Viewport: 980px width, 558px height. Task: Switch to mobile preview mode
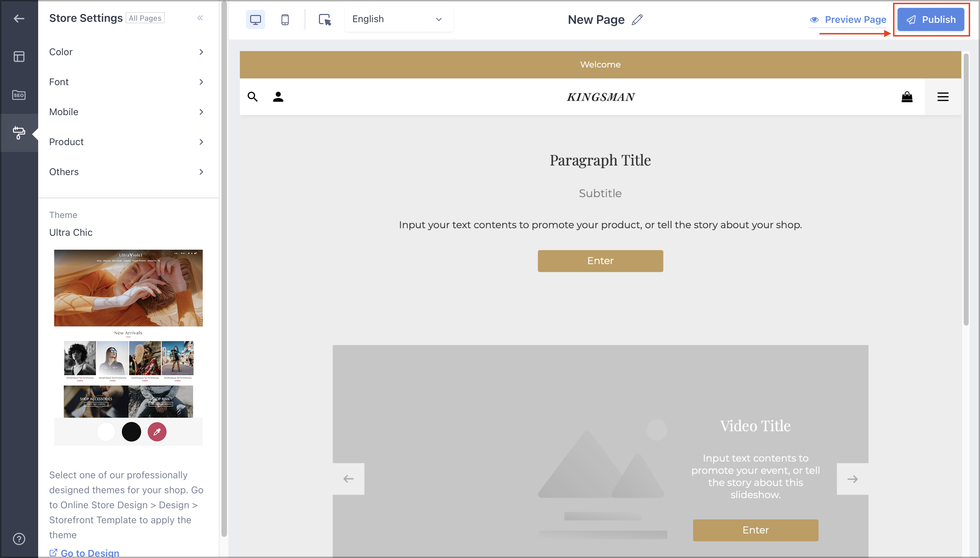click(285, 19)
